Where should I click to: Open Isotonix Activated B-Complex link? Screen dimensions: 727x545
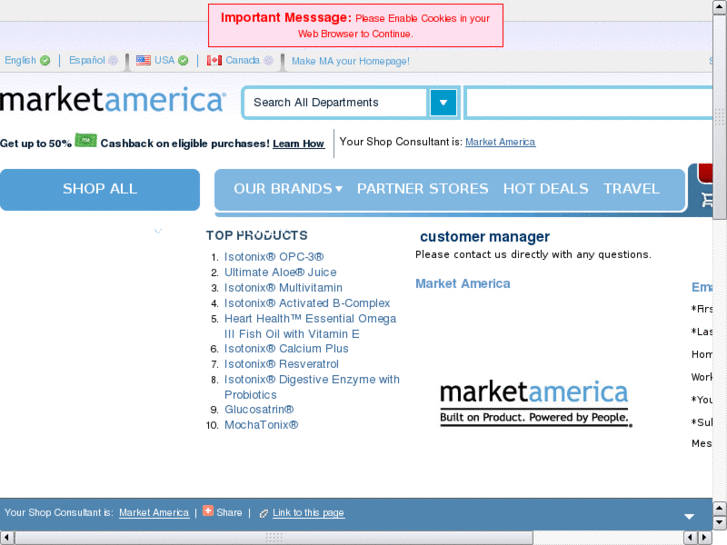pos(307,303)
